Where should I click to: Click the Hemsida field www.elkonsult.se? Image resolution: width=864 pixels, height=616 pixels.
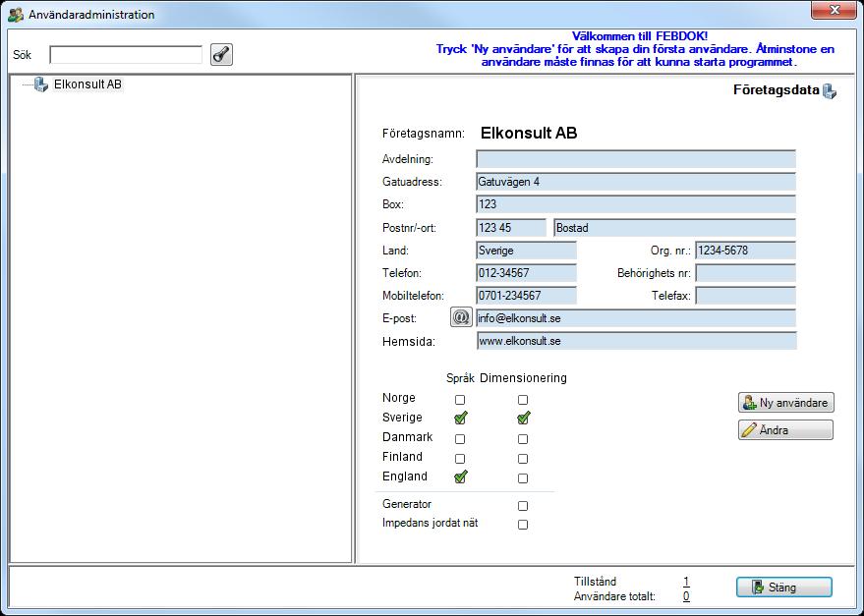[636, 341]
